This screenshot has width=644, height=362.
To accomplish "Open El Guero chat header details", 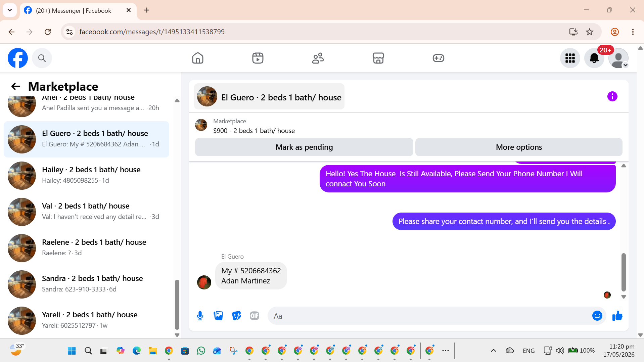I will pos(269,97).
